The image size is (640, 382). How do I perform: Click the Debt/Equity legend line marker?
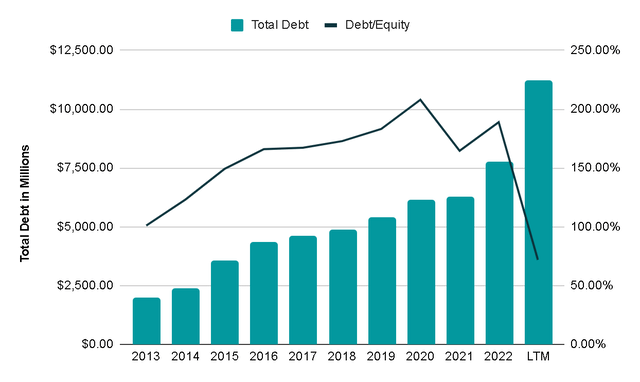[331, 25]
